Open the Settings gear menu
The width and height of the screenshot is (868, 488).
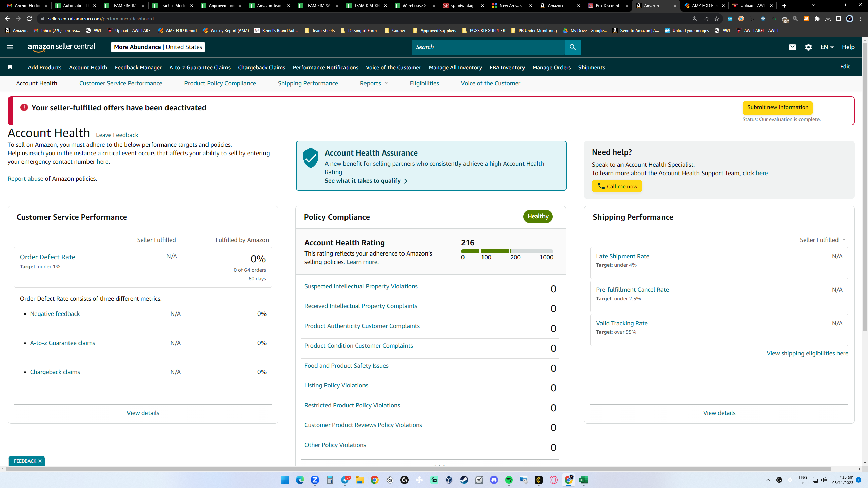point(808,47)
